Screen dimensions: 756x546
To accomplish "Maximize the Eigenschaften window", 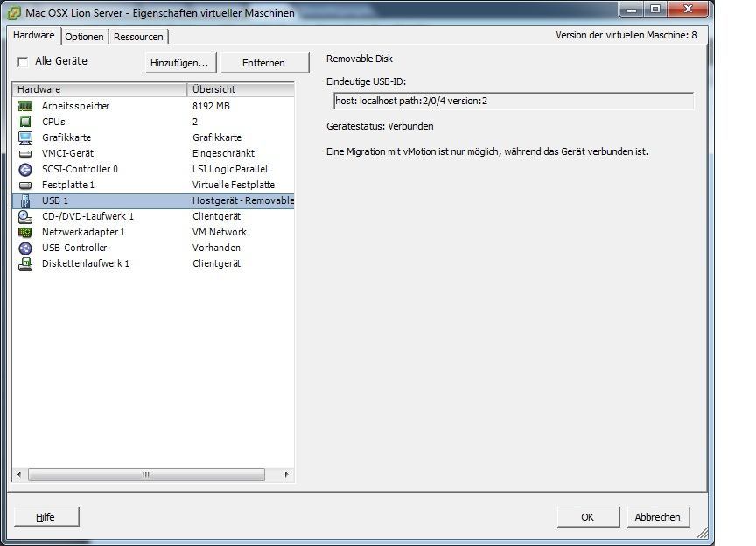I will 655,9.
